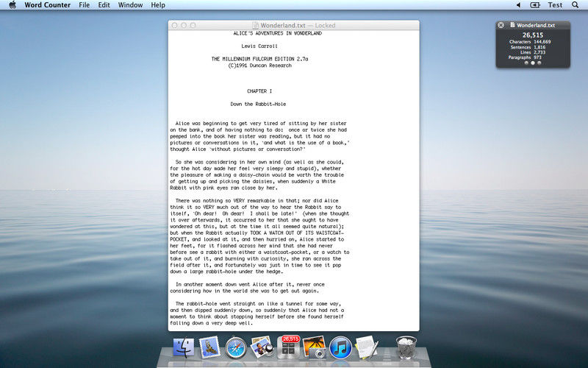Select the middle page dot in widget
The height and width of the screenshot is (368, 588).
[x=533, y=63]
